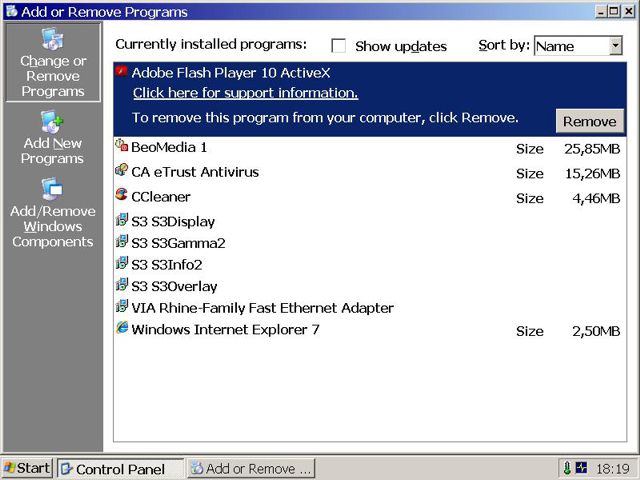Image resolution: width=640 pixels, height=480 pixels.
Task: Switch to Add or Remove taskbar button
Action: pyautogui.click(x=251, y=469)
